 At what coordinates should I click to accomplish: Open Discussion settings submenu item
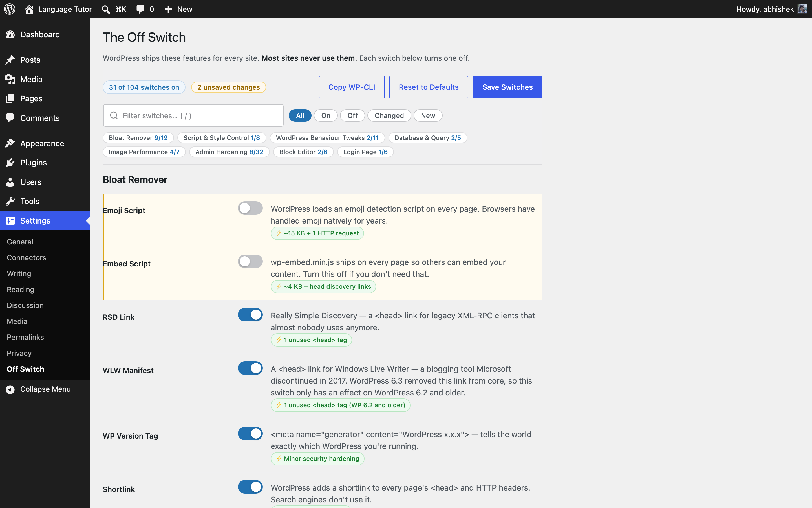(x=25, y=305)
